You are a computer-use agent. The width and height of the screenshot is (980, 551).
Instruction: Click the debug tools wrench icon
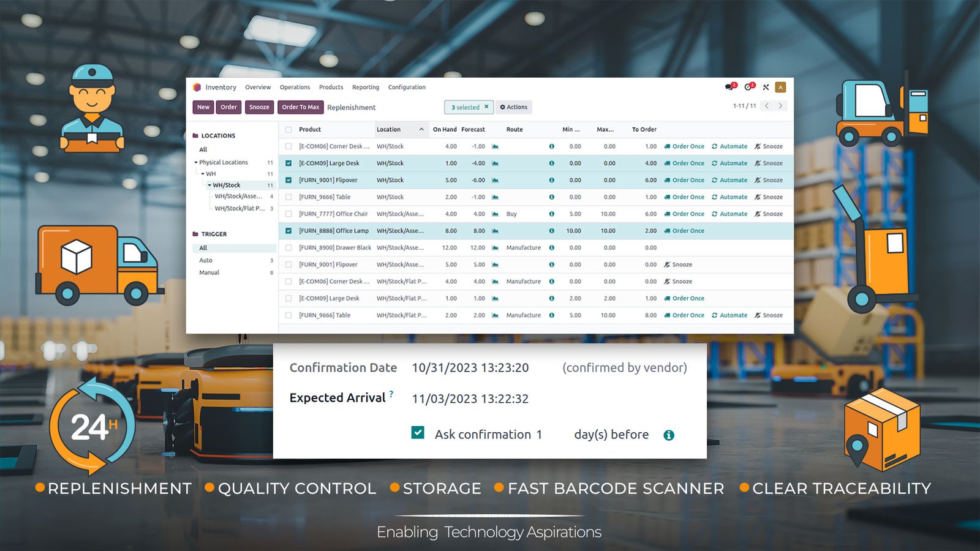[766, 88]
